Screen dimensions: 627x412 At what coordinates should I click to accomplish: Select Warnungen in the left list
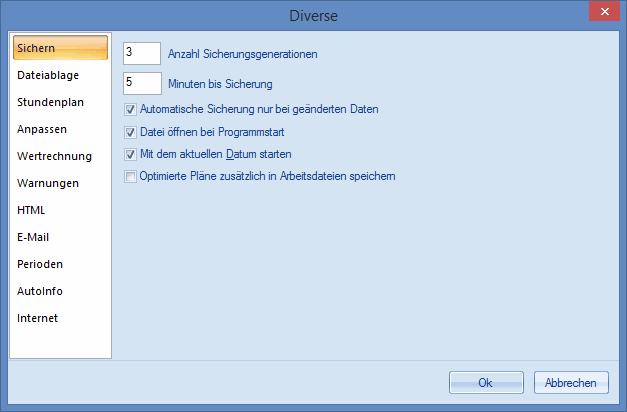point(48,183)
